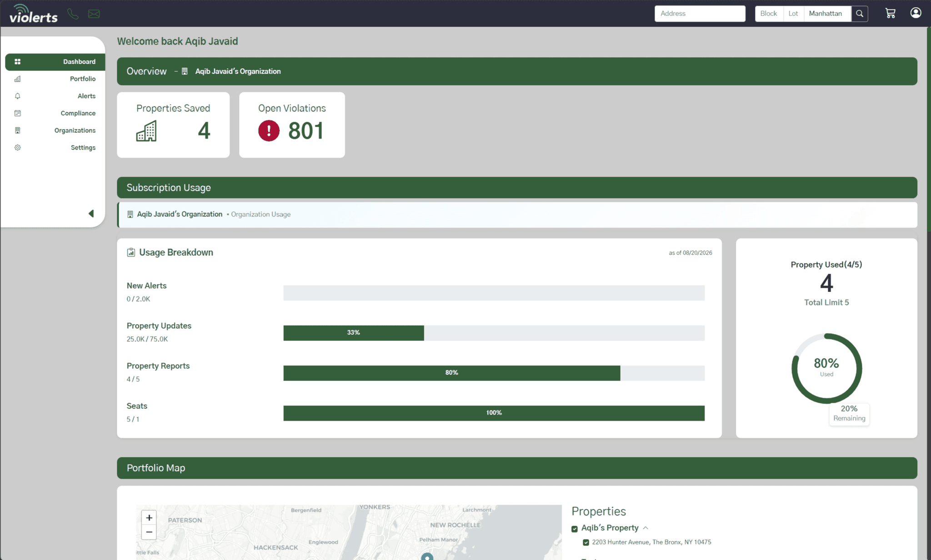Click the 'as of 08/20/2026' date text
The height and width of the screenshot is (560, 931).
coord(690,253)
